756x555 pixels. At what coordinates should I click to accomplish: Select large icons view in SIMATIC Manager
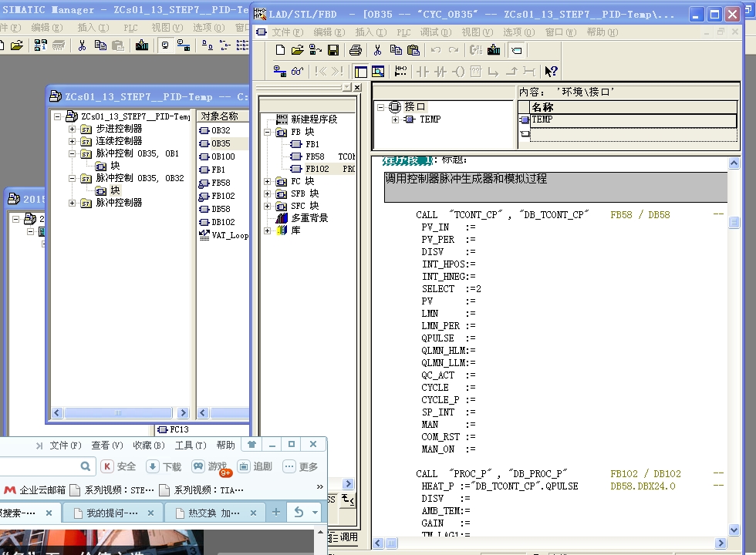208,45
